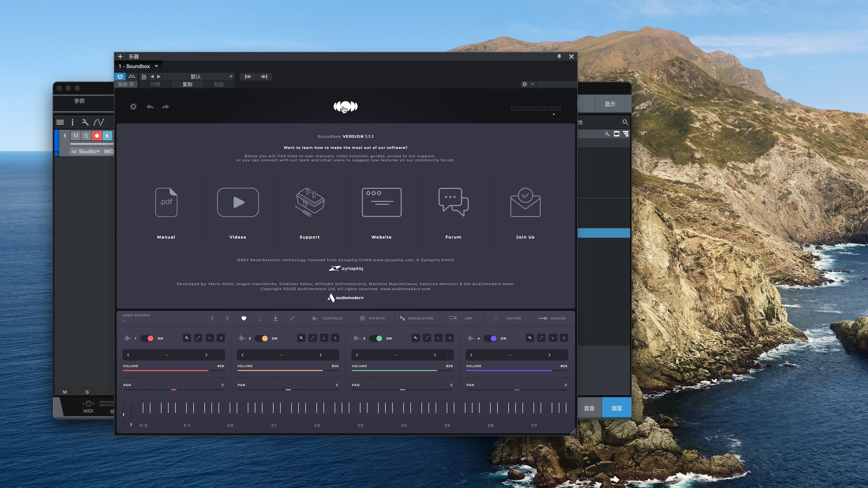This screenshot has width=868, height=488.
Task: Go to previous user sound preset
Action: point(212,319)
